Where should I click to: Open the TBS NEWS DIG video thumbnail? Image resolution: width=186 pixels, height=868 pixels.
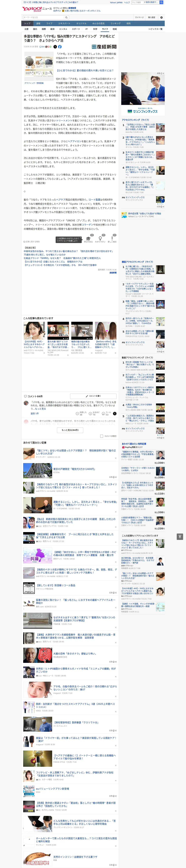pyautogui.click(x=58, y=331)
